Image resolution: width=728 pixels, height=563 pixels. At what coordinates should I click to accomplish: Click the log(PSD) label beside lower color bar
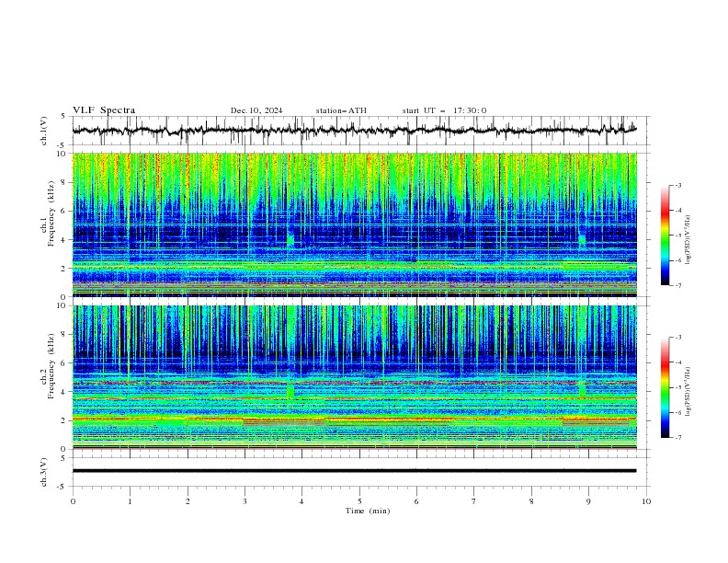tap(688, 392)
